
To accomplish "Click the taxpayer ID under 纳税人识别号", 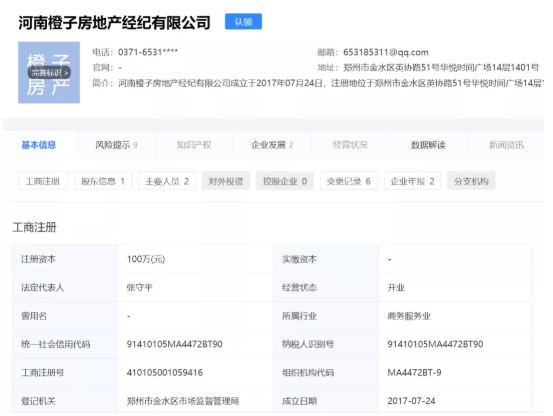I will point(435,344).
